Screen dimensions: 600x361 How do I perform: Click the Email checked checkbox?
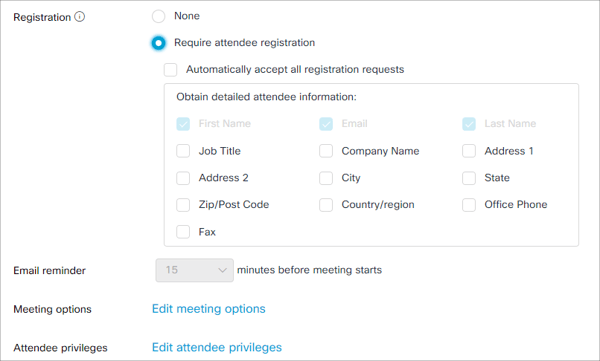[x=326, y=124]
